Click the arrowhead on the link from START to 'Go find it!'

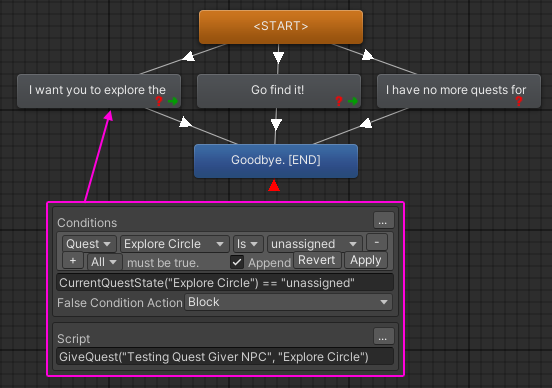click(278, 58)
